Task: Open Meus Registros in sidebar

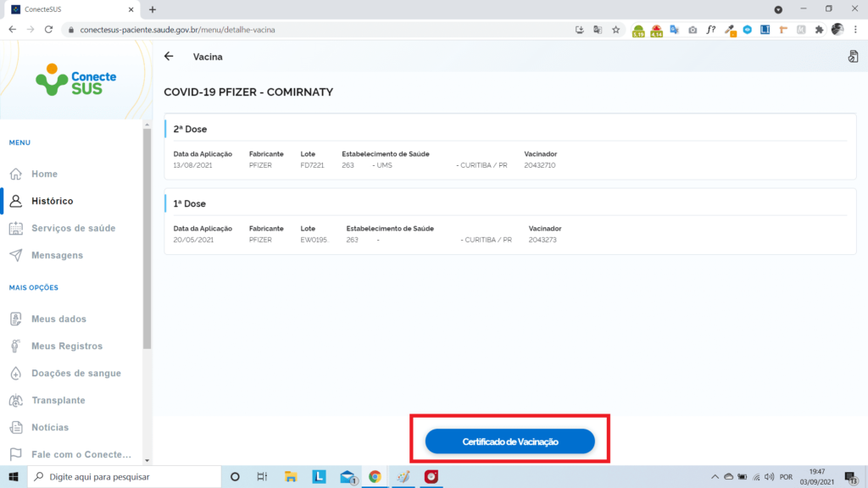Action: coord(66,347)
